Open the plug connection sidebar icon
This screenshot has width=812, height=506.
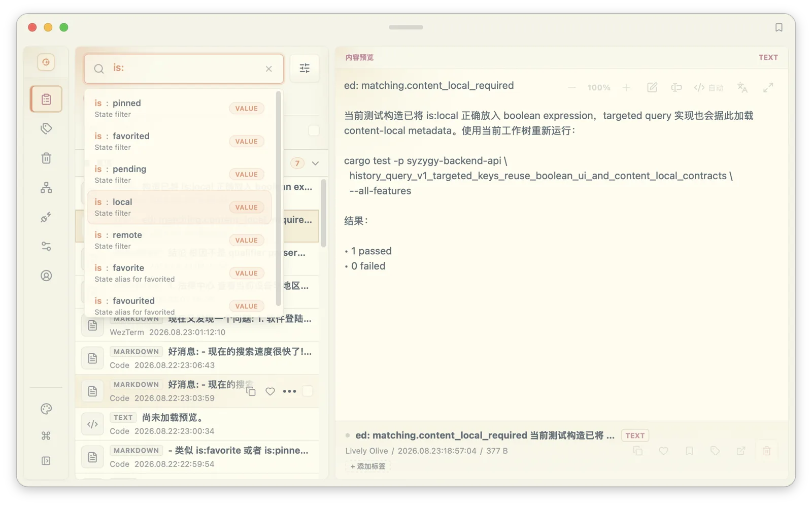[46, 217]
